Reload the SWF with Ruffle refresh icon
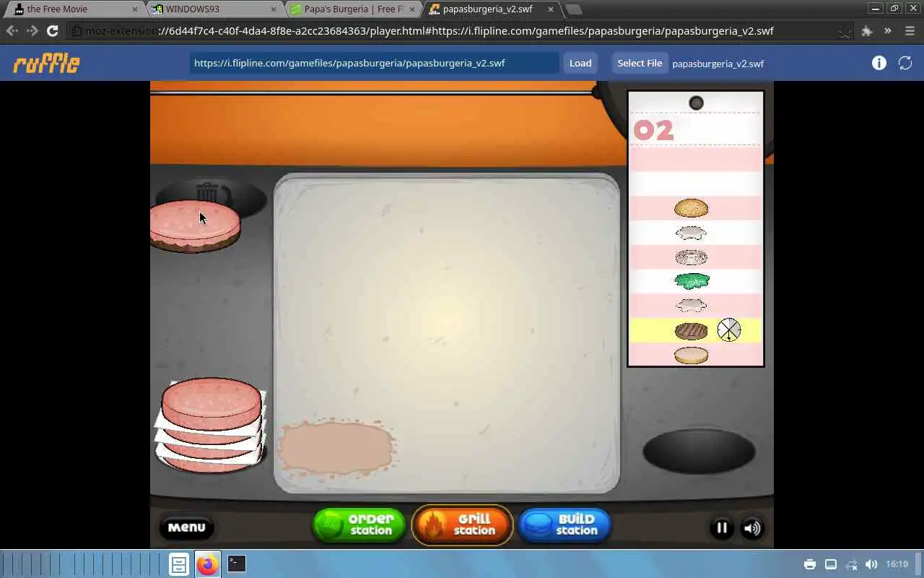This screenshot has height=578, width=924. click(x=905, y=63)
